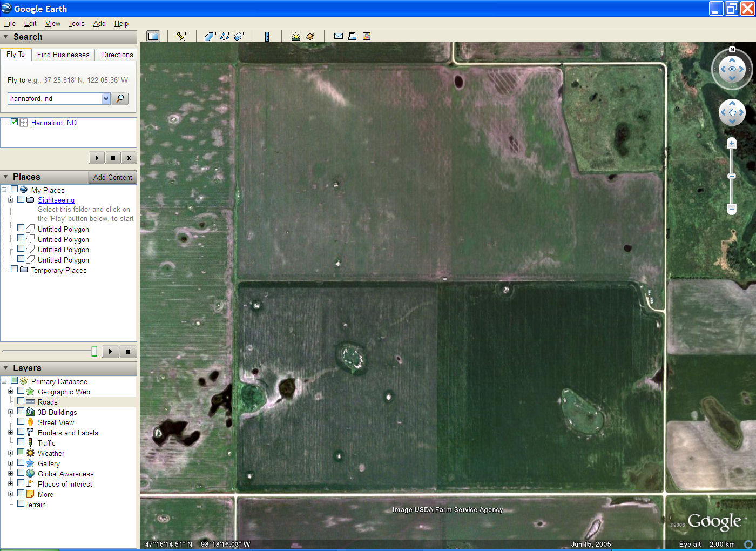Click the Global Awareness globe icon
This screenshot has width=756, height=551.
[x=30, y=473]
